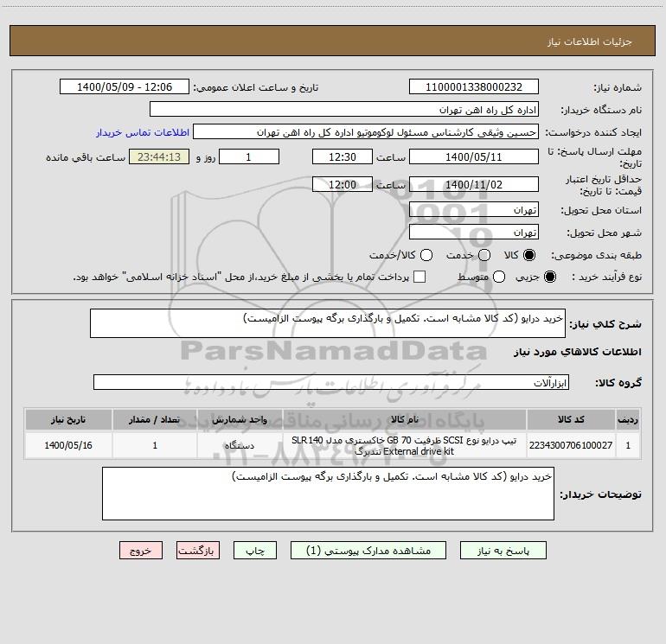The height and width of the screenshot is (644, 666).
Task: Click the شماره نیاز field 1100001338000232
Action: 474,86
